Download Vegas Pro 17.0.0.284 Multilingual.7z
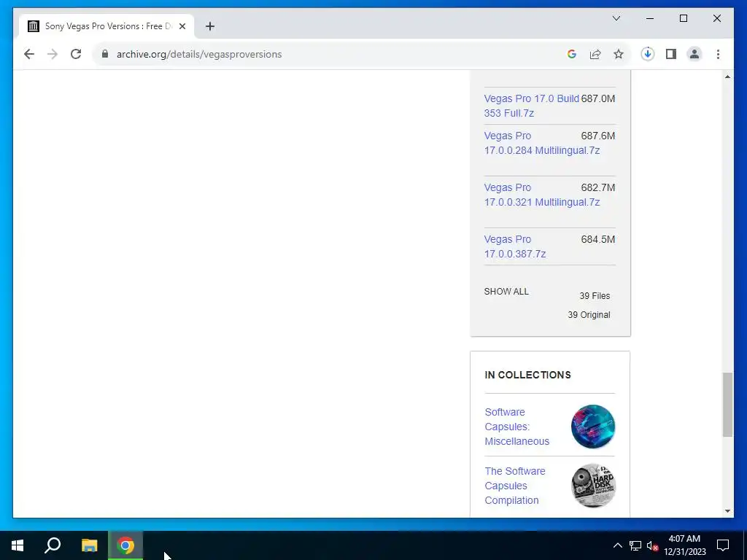The width and height of the screenshot is (747, 560). point(542,143)
